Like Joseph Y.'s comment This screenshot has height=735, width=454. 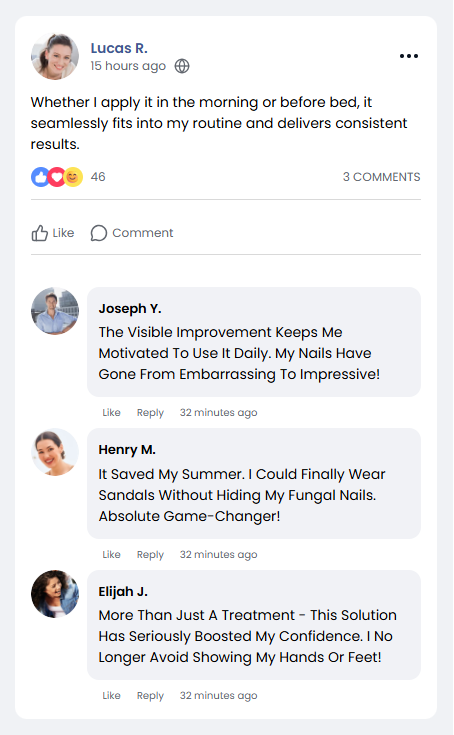pos(112,412)
